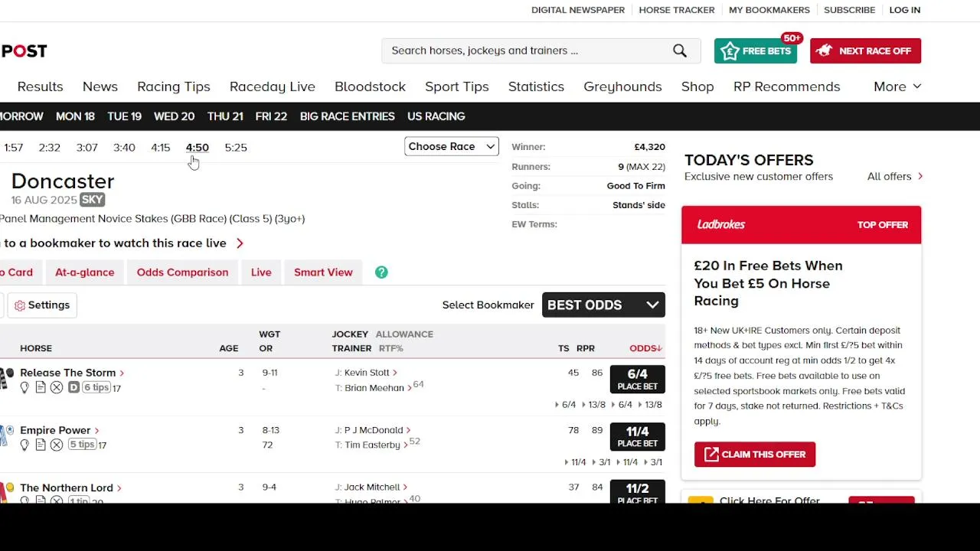Image resolution: width=980 pixels, height=551 pixels.
Task: Open the Statistics navigation item
Action: point(536,86)
